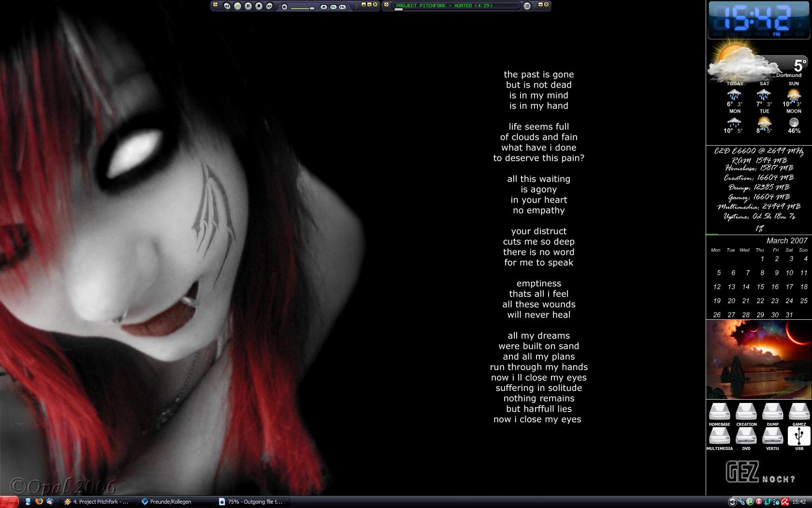812x508 pixels.
Task: Click the 15:42 taskbar clock
Action: pyautogui.click(x=799, y=502)
